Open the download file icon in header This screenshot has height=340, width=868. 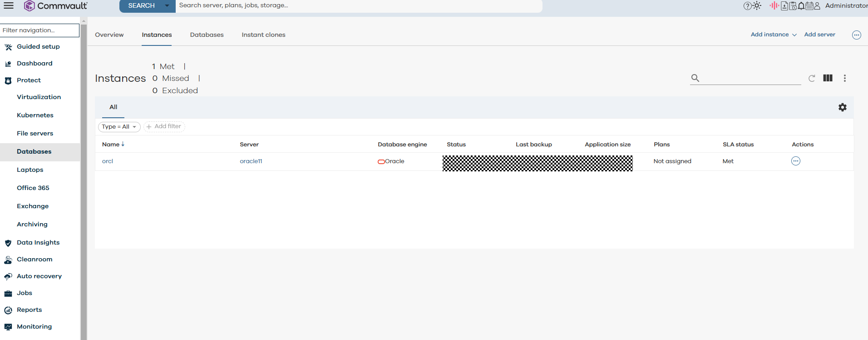tap(784, 6)
